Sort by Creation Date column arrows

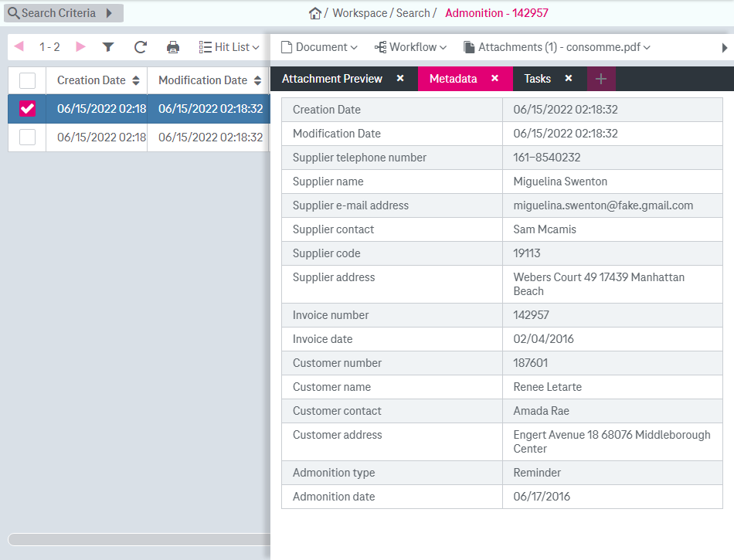[x=136, y=80]
